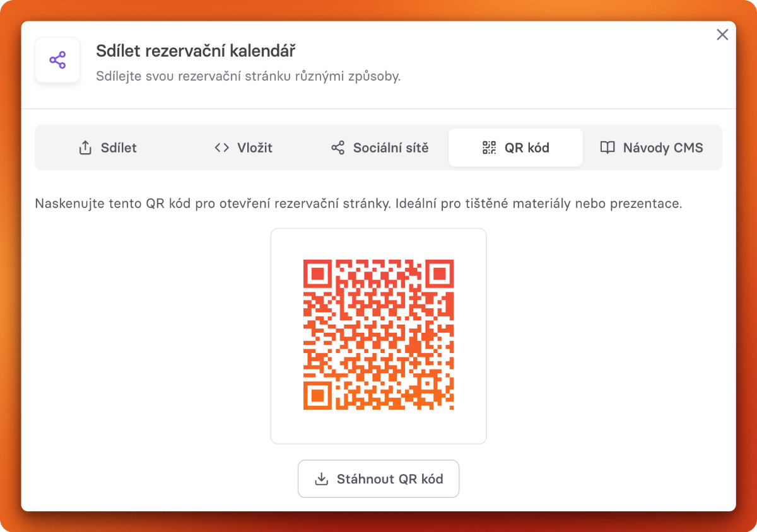Open the Návody CMS tab
This screenshot has width=757, height=532.
click(x=652, y=148)
